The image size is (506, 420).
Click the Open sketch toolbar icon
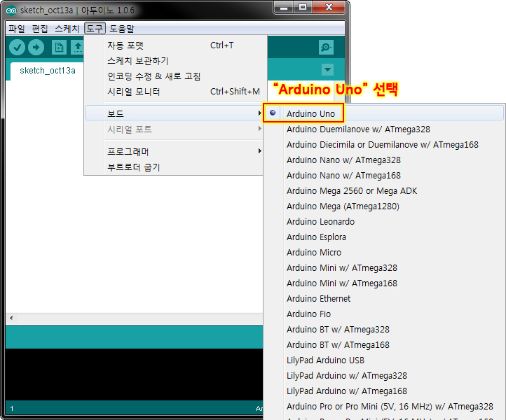(77, 47)
